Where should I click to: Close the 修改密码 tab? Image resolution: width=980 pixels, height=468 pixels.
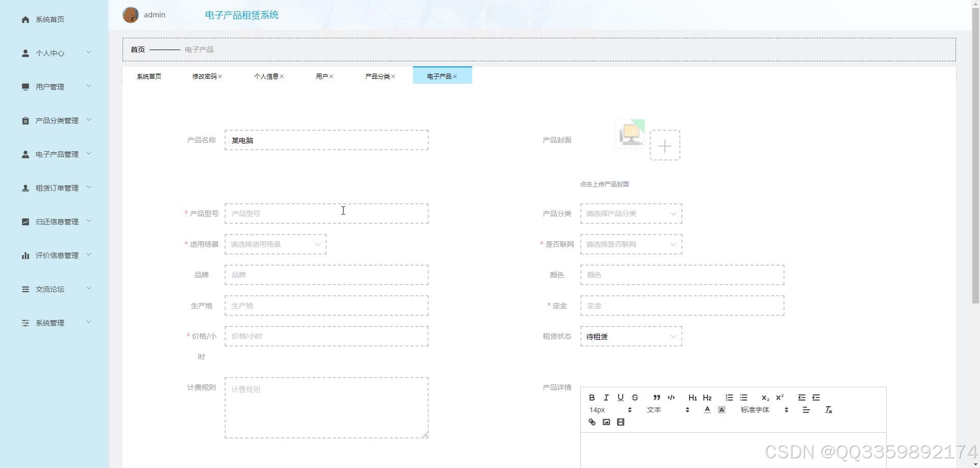220,77
